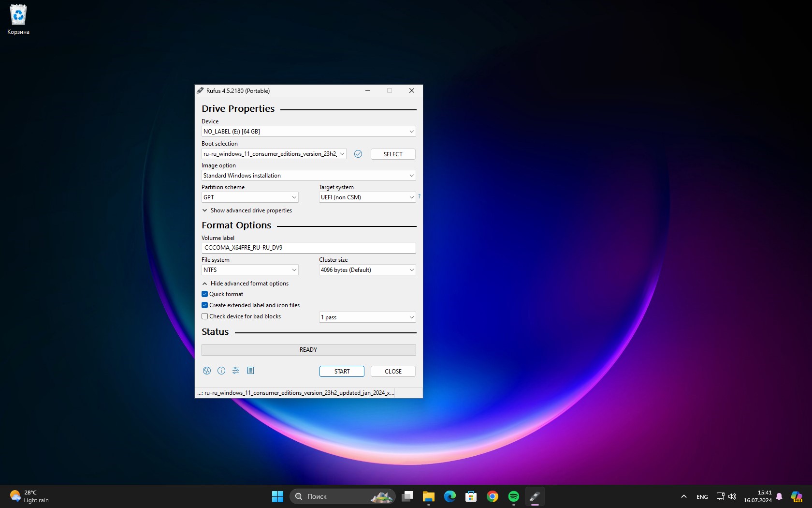Image resolution: width=812 pixels, height=508 pixels.
Task: Click the Format Options heading
Action: (x=236, y=225)
